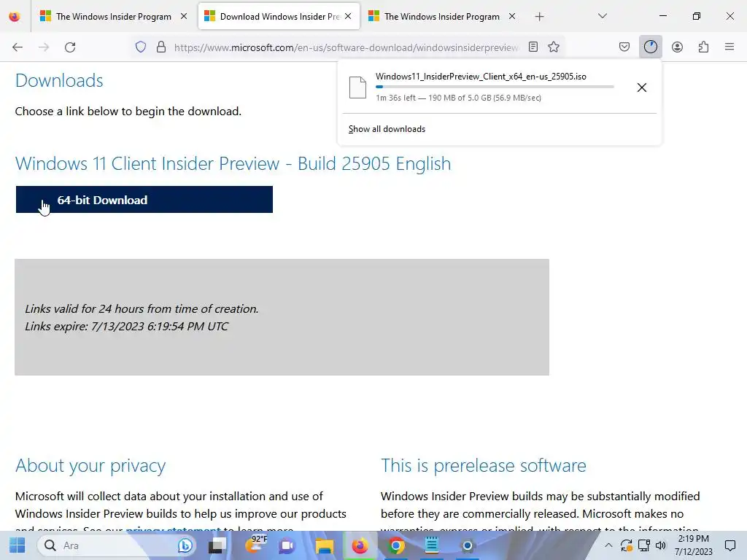Close the Download Windows Insider Preview tab
Viewport: 747px width, 560px height.
348,16
